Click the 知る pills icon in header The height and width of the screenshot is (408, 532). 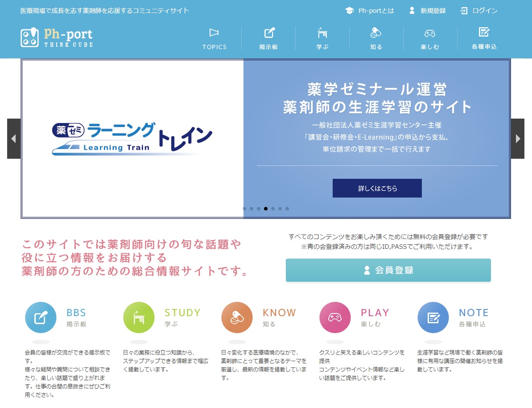point(376,33)
